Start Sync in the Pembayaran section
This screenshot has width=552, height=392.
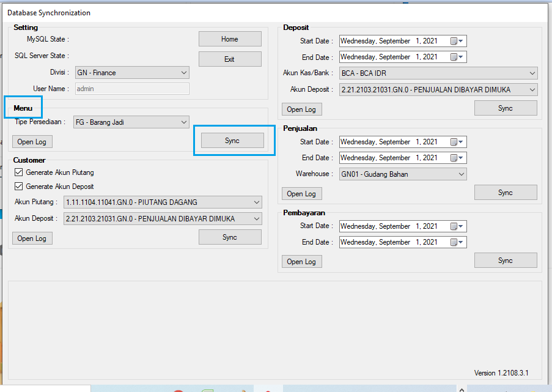[x=506, y=261]
